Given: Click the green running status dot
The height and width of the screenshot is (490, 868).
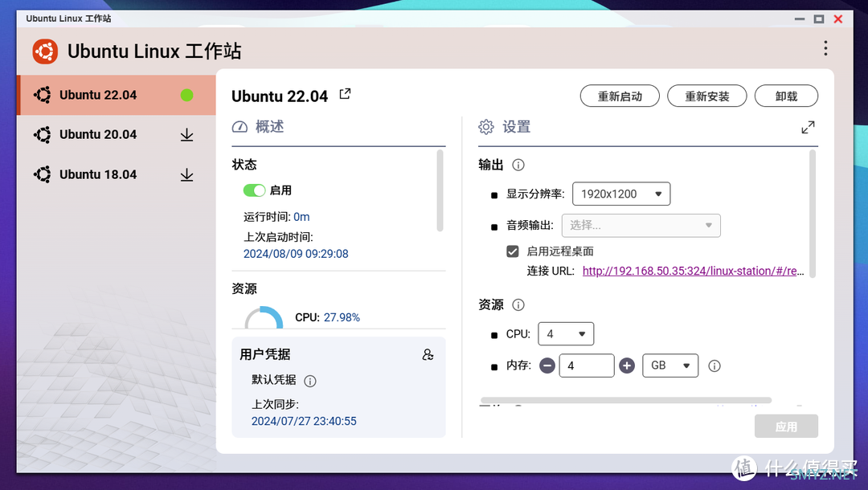Looking at the screenshot, I should 187,95.
